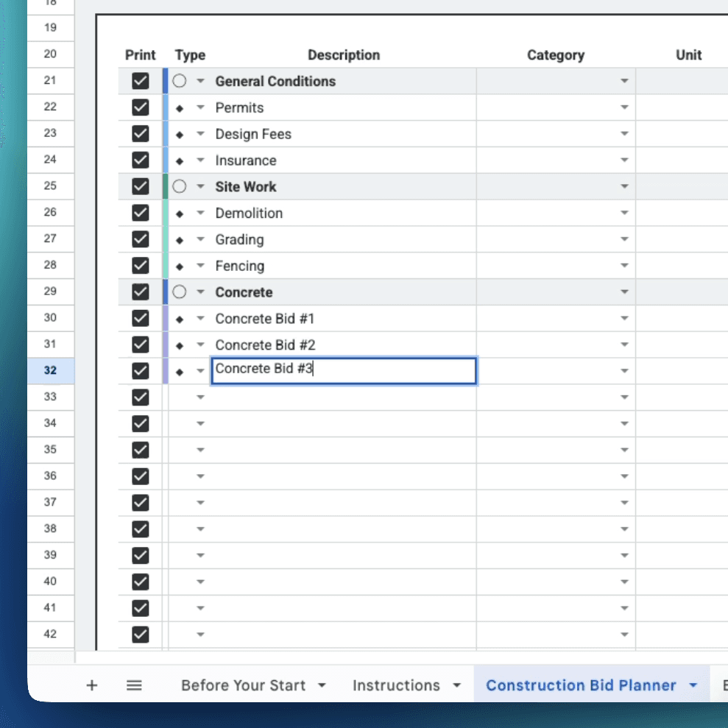The height and width of the screenshot is (728, 728).
Task: Click the Concrete Bid #3 cell being edited
Action: (343, 370)
